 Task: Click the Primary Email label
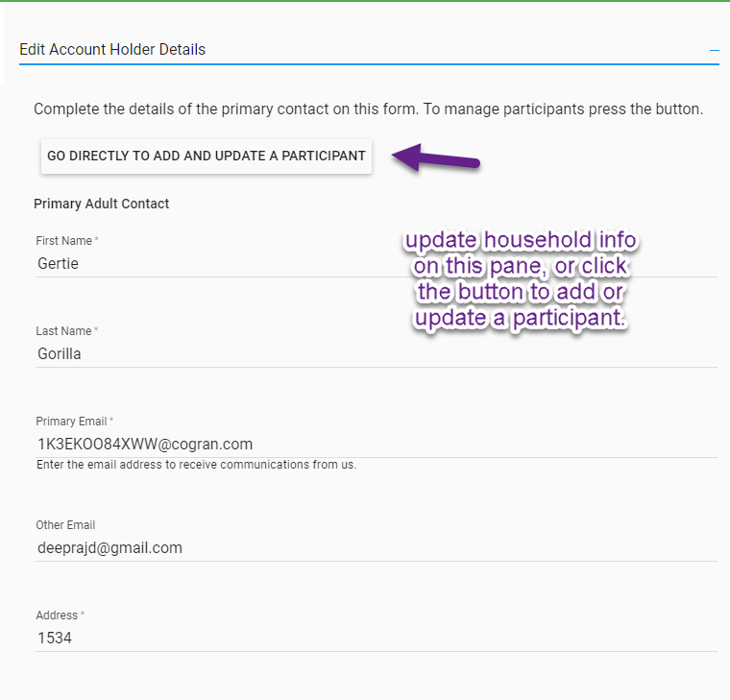71,422
